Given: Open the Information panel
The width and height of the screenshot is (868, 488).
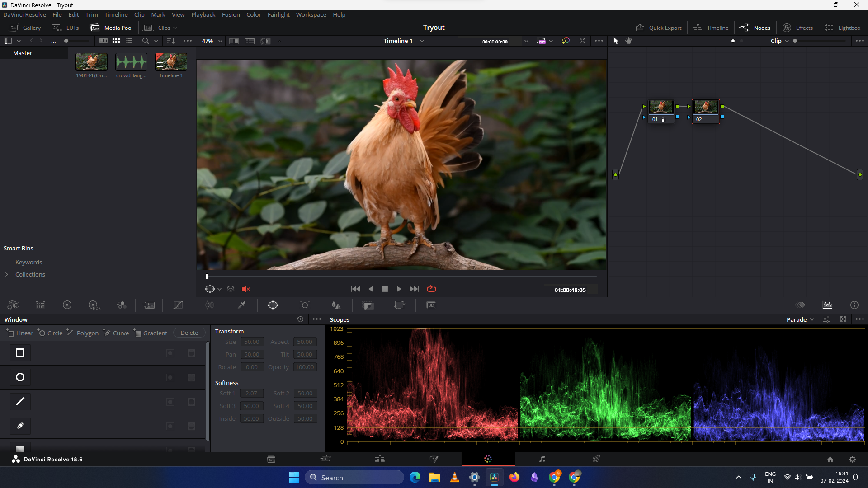Looking at the screenshot, I should 854,305.
